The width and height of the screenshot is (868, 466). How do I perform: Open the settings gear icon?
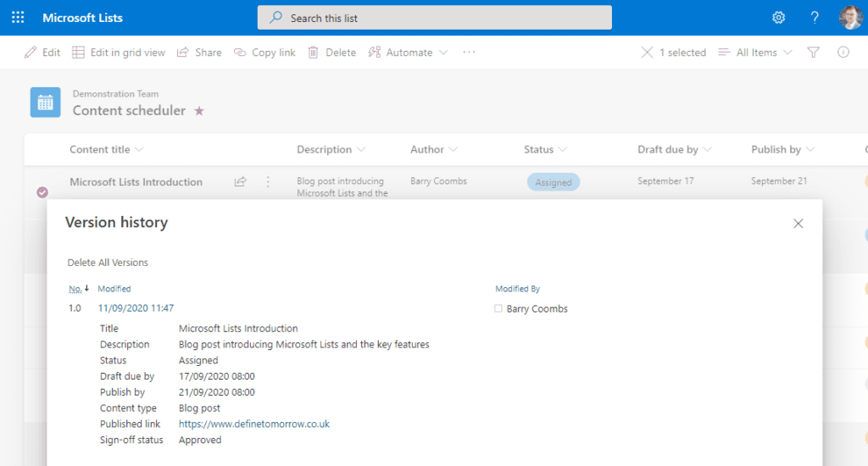[778, 18]
